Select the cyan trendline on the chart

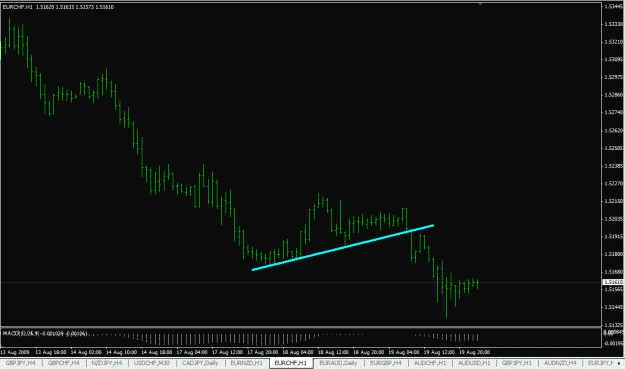[343, 247]
